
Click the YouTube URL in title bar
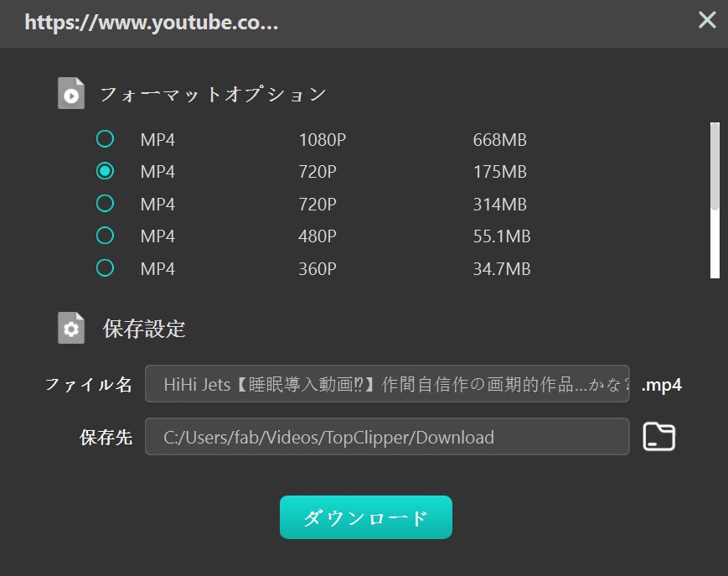152,23
